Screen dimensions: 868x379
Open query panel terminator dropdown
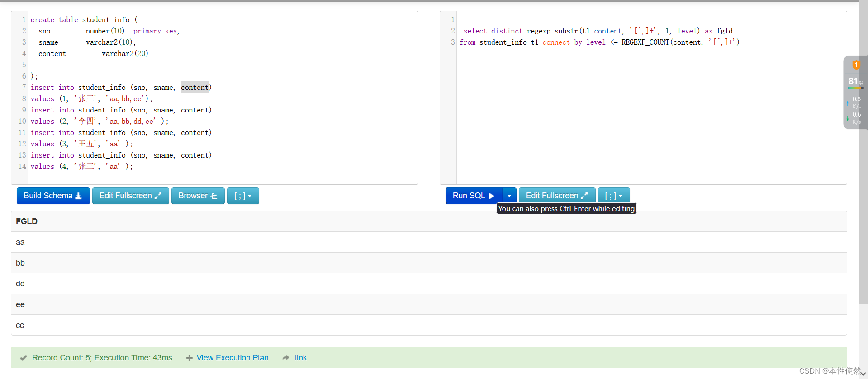pos(614,196)
